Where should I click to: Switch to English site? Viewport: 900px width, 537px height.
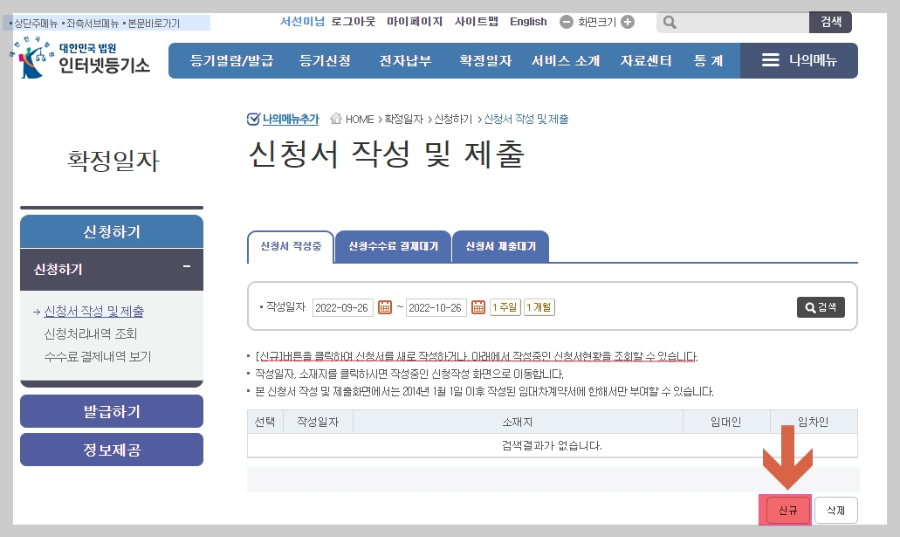528,22
